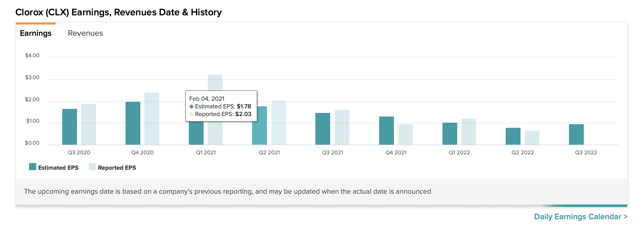644x230 pixels.
Task: Click the Q4 2021 axis label
Action: pos(396,153)
